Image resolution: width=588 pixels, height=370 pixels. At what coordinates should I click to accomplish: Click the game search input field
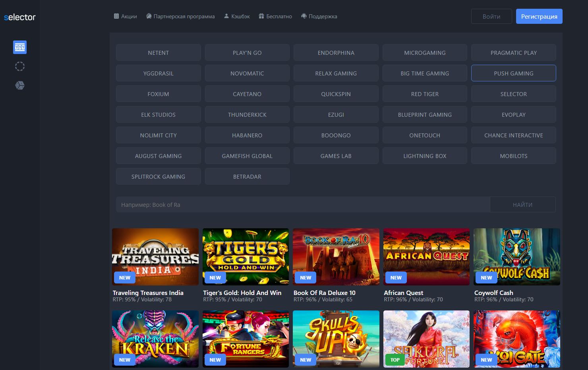(x=303, y=205)
